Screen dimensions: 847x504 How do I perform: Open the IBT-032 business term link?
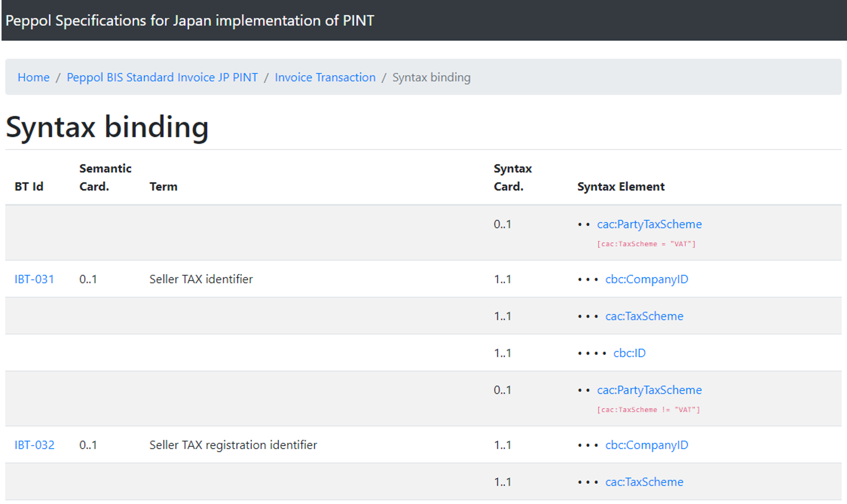pyautogui.click(x=34, y=445)
